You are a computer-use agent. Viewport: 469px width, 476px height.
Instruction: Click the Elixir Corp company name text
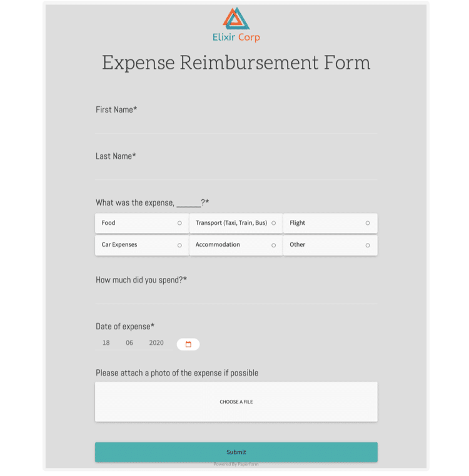[x=236, y=37]
